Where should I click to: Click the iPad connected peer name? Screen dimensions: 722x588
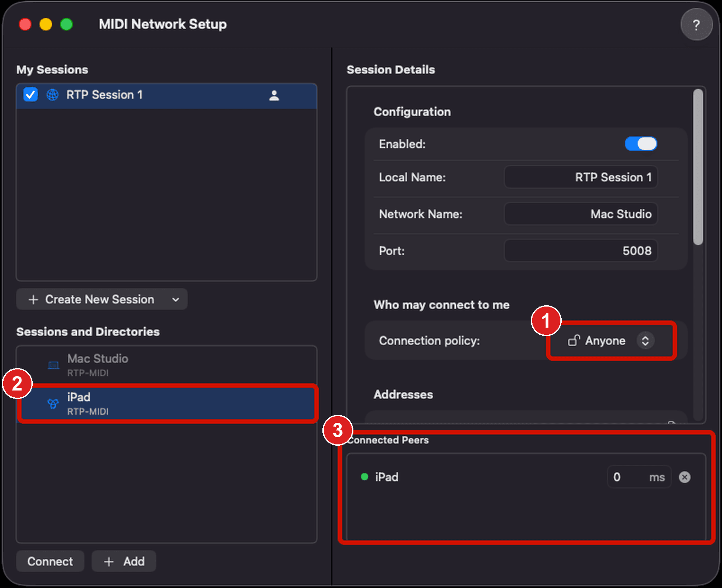click(x=387, y=477)
